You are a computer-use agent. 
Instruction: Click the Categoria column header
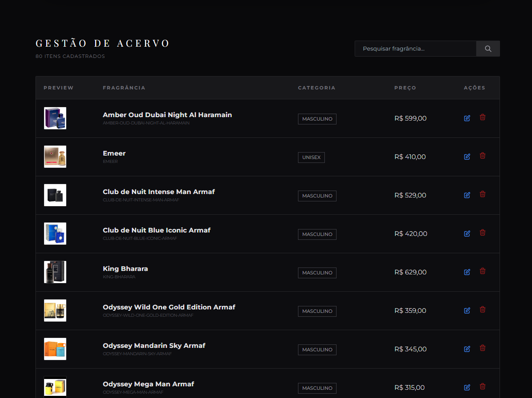(317, 88)
